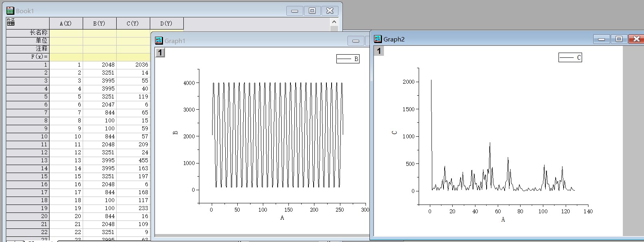Select layer 1 icon in Graph2
This screenshot has width=644, height=242.
click(x=379, y=51)
